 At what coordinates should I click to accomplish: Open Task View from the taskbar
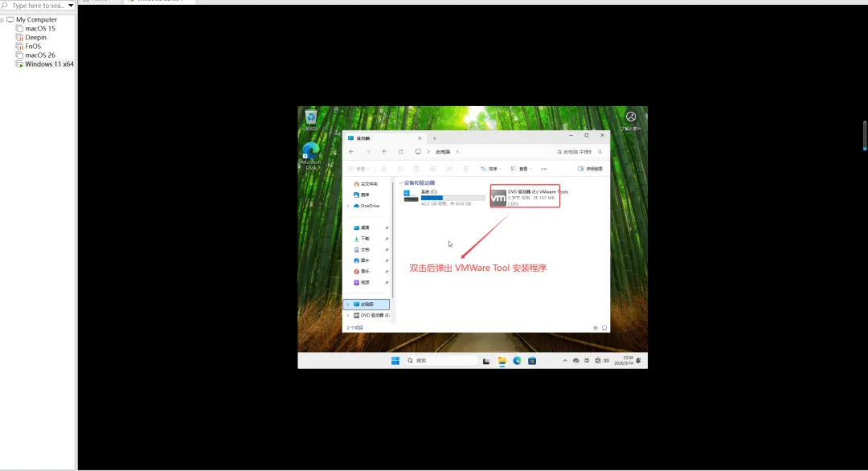pos(486,361)
